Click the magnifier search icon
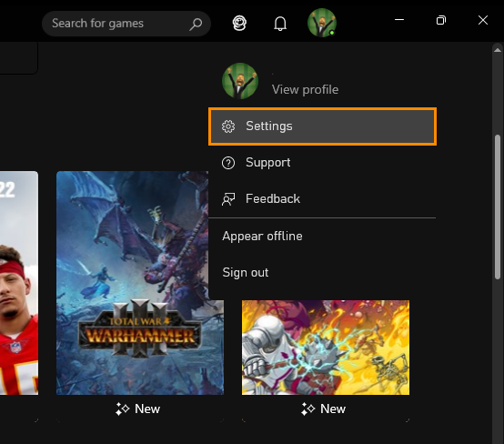Viewport: 504px width, 444px height. [196, 24]
